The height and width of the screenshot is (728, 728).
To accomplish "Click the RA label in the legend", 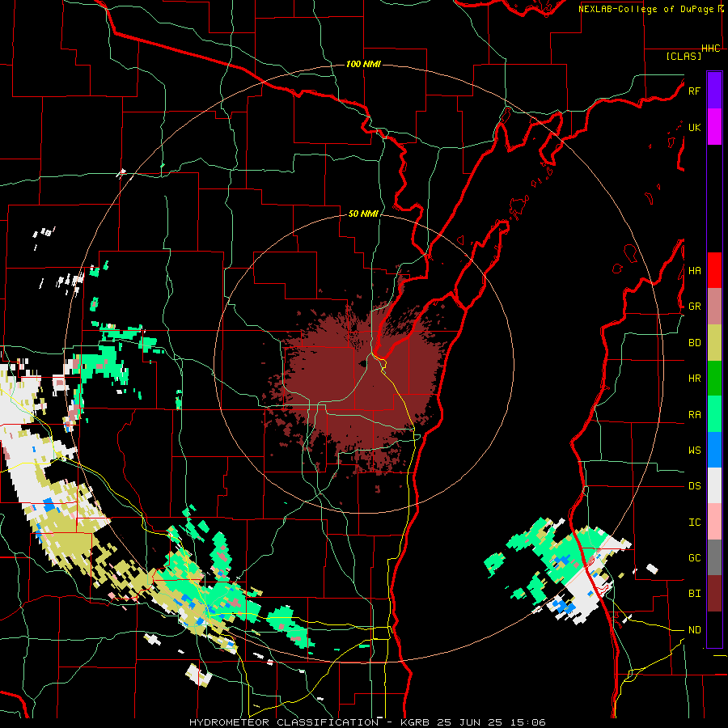I will tap(695, 415).
